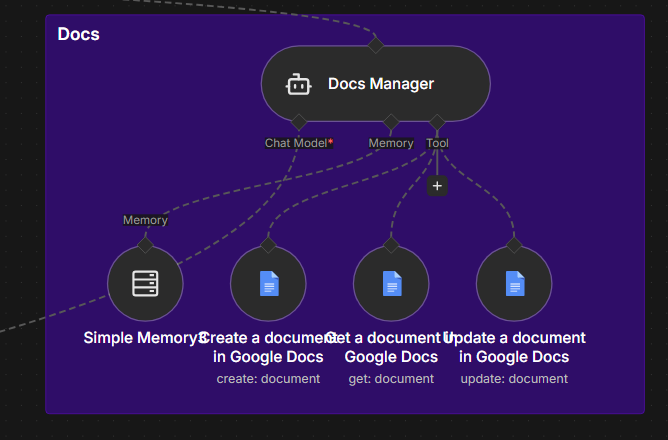The height and width of the screenshot is (440, 668).
Task: Open the Get a document node icon
Action: (x=391, y=283)
